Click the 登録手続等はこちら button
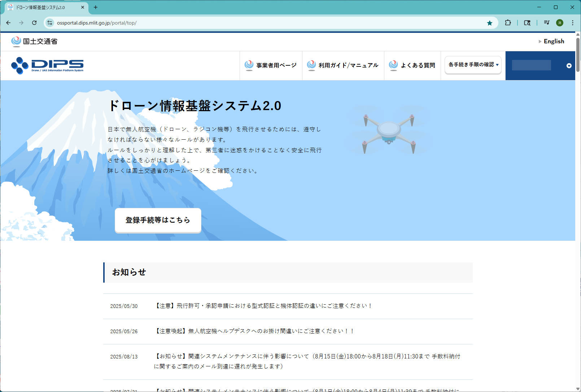The width and height of the screenshot is (581, 392). (x=158, y=220)
